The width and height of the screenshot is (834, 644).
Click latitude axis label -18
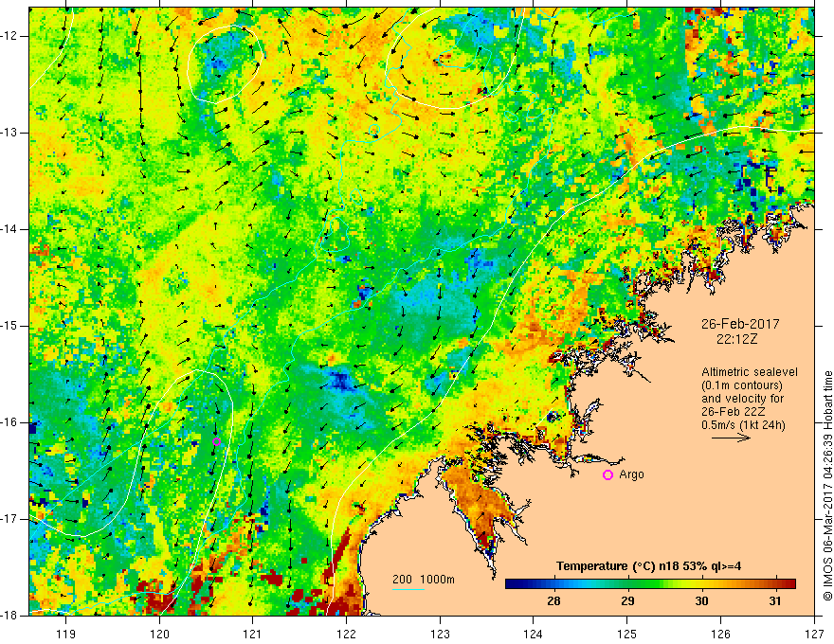pyautogui.click(x=10, y=616)
